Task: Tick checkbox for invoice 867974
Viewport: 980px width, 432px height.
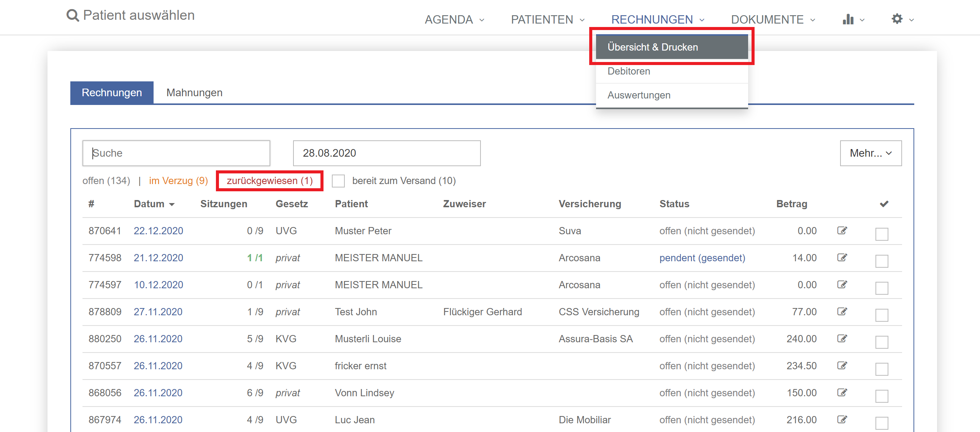Action: (882, 423)
